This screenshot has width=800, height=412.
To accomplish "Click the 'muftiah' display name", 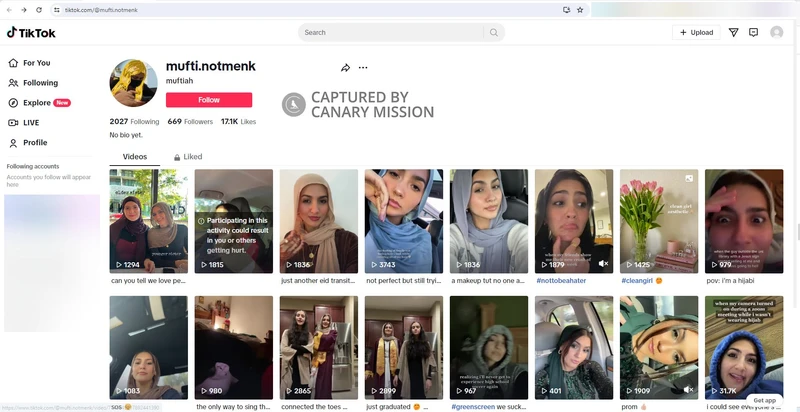I will [x=180, y=81].
